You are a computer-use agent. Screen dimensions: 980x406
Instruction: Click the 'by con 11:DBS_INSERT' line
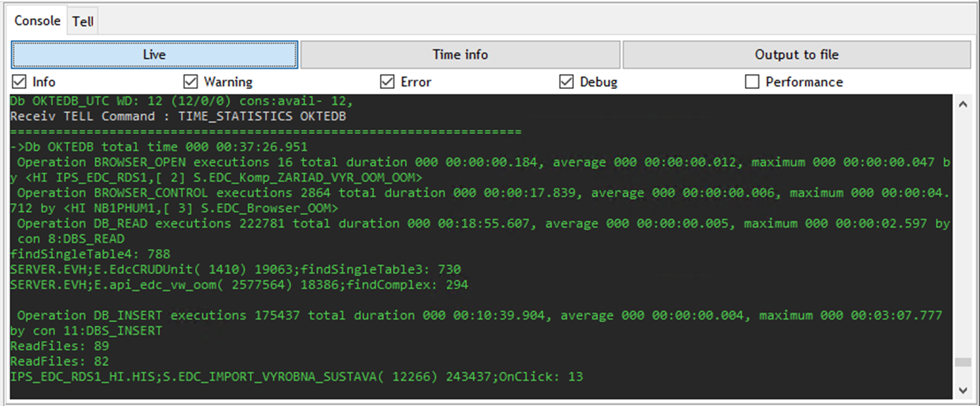(86, 330)
